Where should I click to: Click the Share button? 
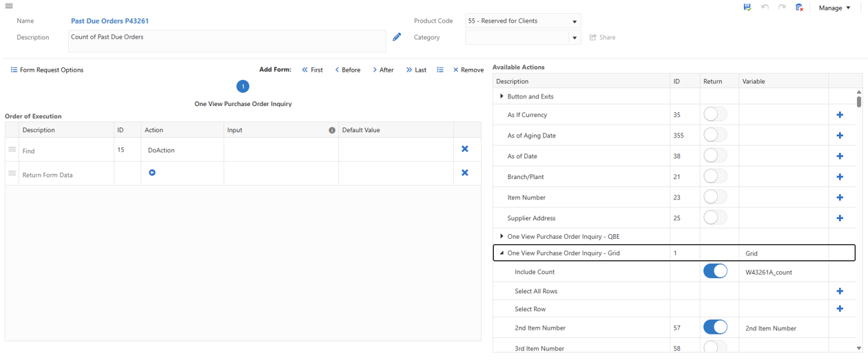click(x=603, y=37)
